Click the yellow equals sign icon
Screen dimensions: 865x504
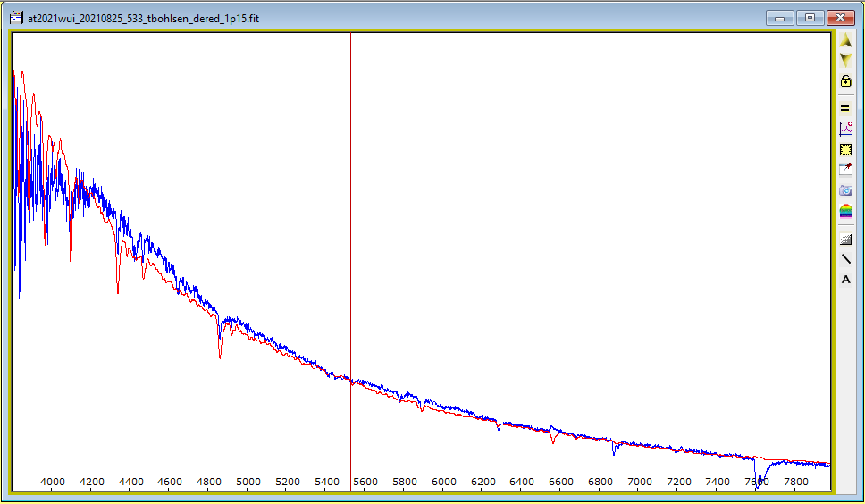(845, 108)
